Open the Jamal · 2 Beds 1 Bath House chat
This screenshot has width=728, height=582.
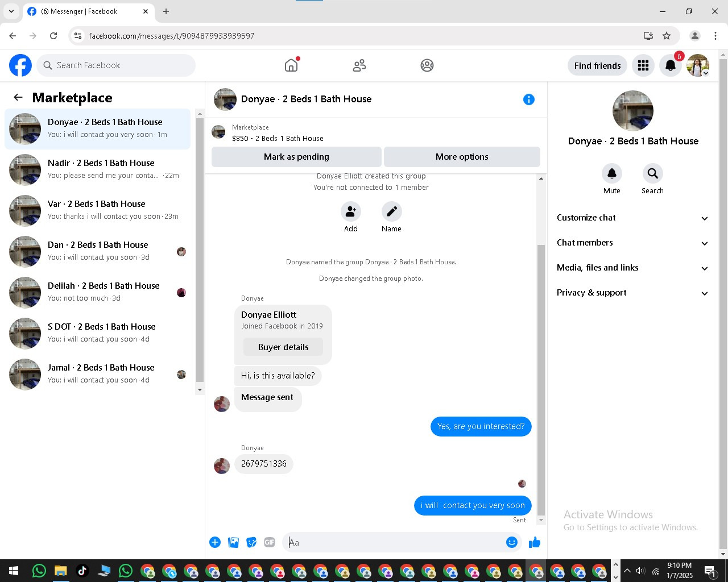point(98,375)
